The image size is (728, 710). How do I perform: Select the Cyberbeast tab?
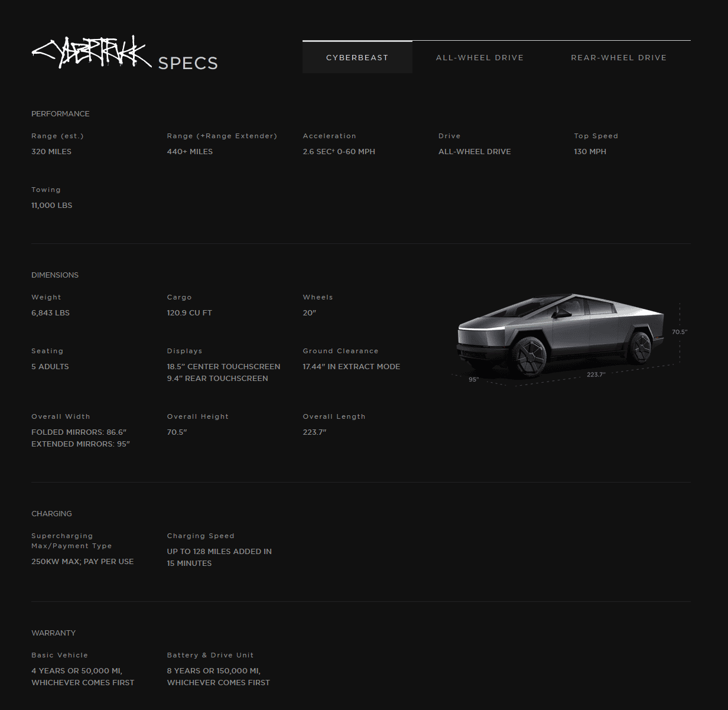pos(357,57)
